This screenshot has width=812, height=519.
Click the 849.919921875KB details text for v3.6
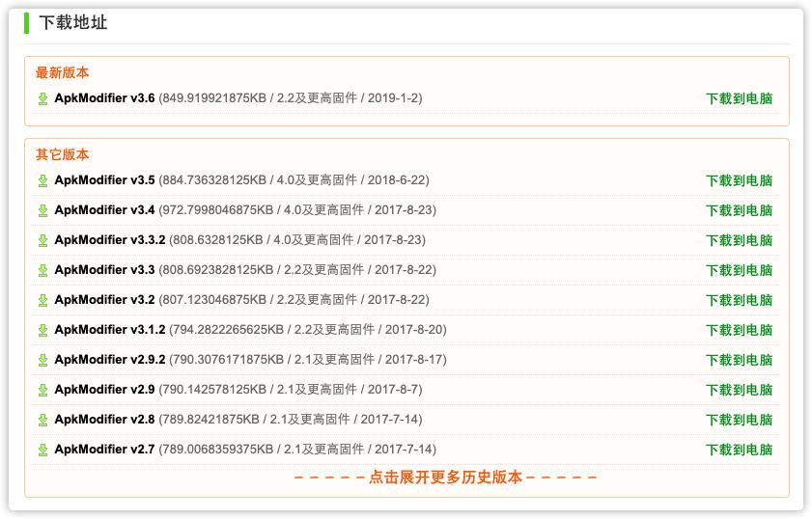pyautogui.click(x=291, y=97)
